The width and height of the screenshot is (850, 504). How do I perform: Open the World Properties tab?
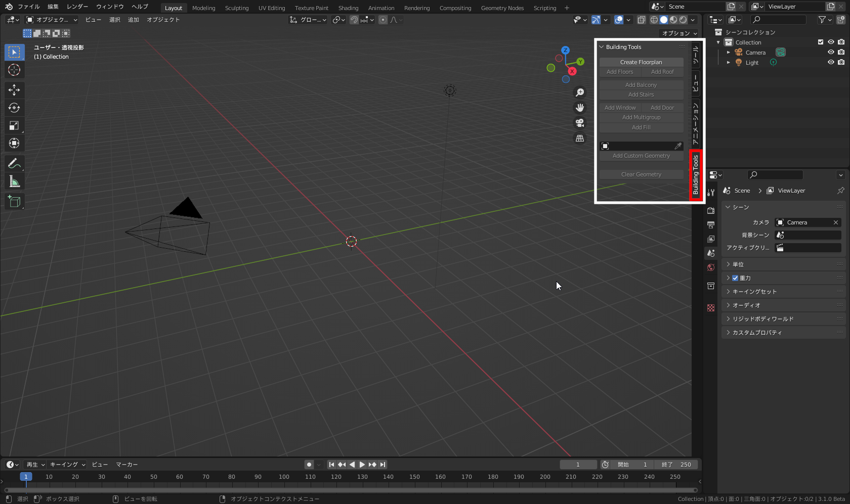710,267
